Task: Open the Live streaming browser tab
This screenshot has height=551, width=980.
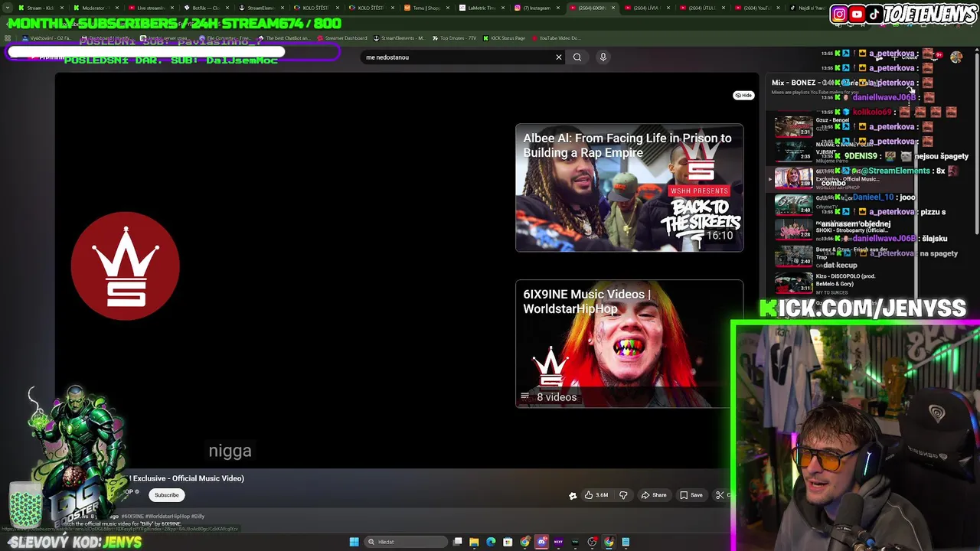Action: point(150,8)
